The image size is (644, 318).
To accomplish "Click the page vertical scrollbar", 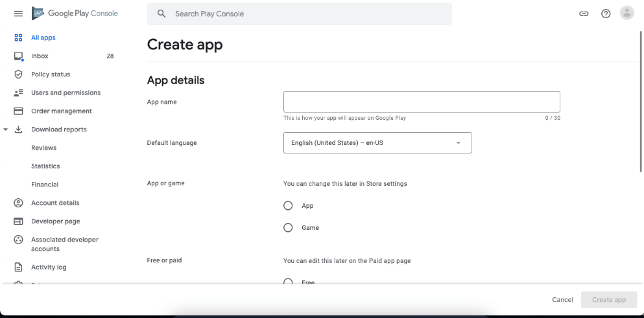I will point(641,97).
